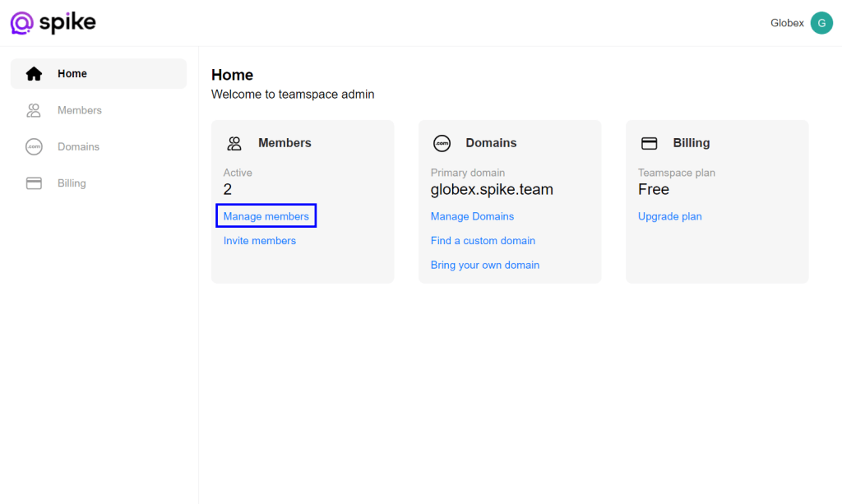Select Home in the left sidebar

click(x=72, y=73)
